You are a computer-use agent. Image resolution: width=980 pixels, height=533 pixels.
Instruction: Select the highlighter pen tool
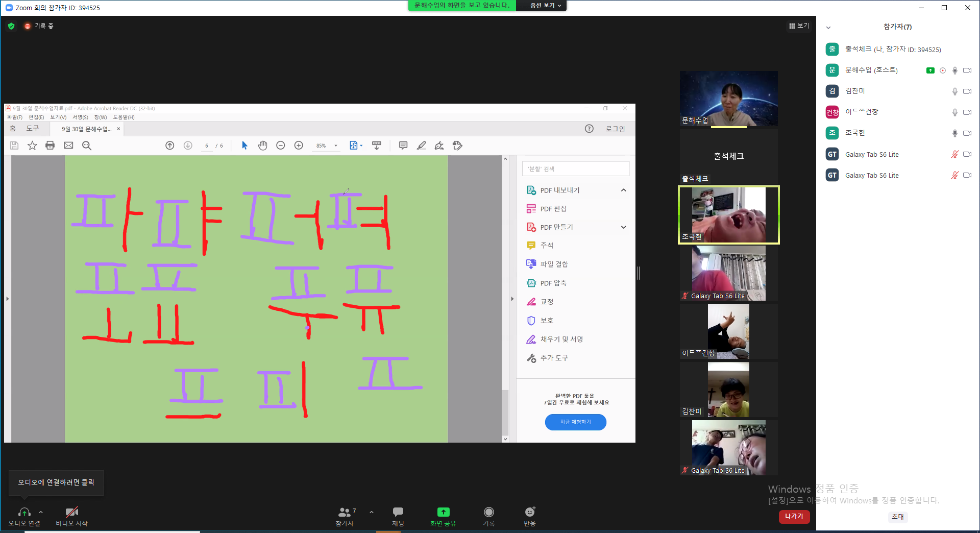click(x=421, y=146)
